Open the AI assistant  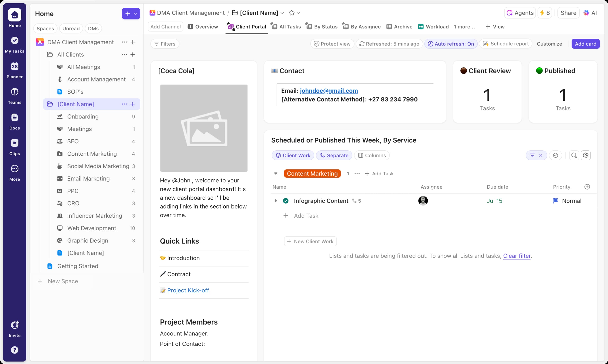click(x=591, y=13)
